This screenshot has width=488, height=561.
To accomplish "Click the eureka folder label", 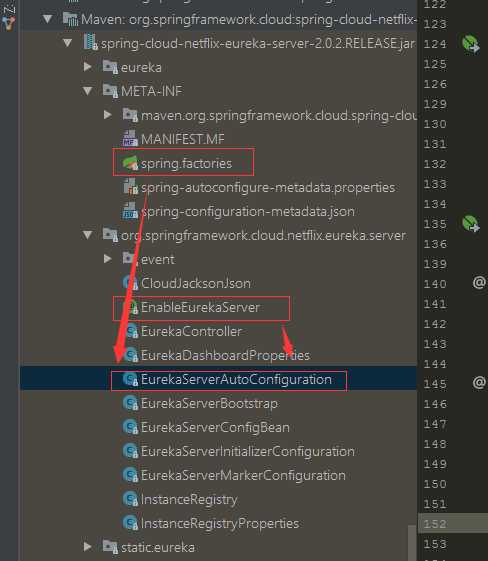I will (141, 67).
